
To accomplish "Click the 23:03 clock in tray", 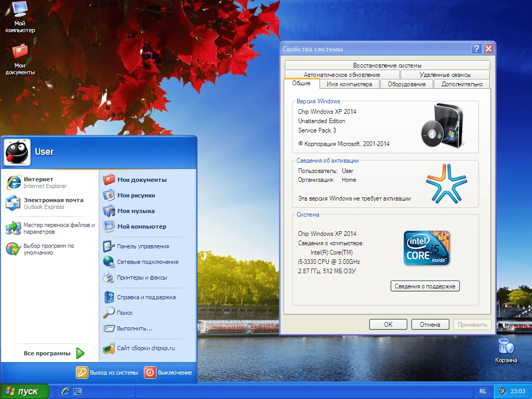I will 518,391.
